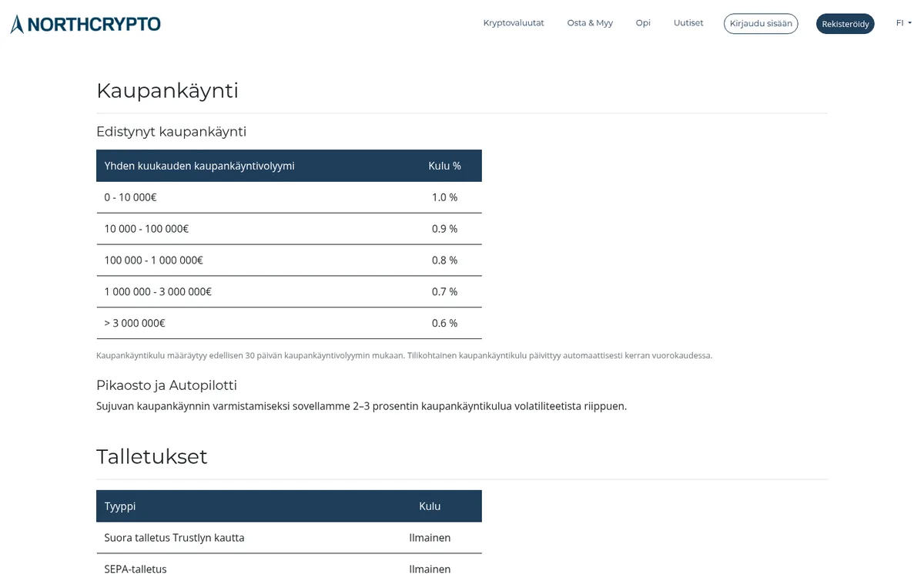
Task: Select the Pikaosto ja Autopilotti subheading
Action: pos(166,385)
